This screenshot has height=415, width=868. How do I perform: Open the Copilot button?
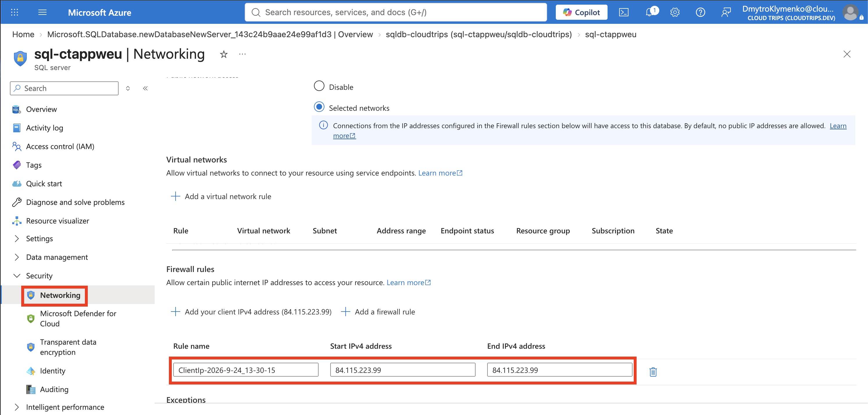point(581,12)
